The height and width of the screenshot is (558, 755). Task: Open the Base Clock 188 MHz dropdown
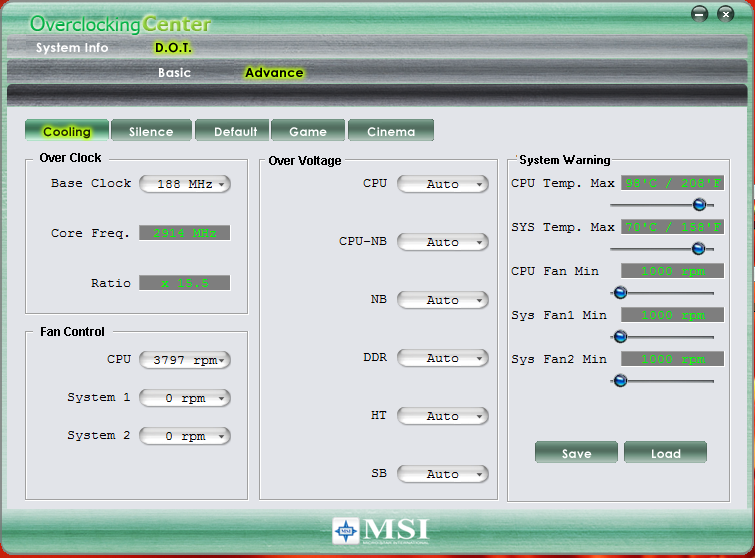pos(185,184)
